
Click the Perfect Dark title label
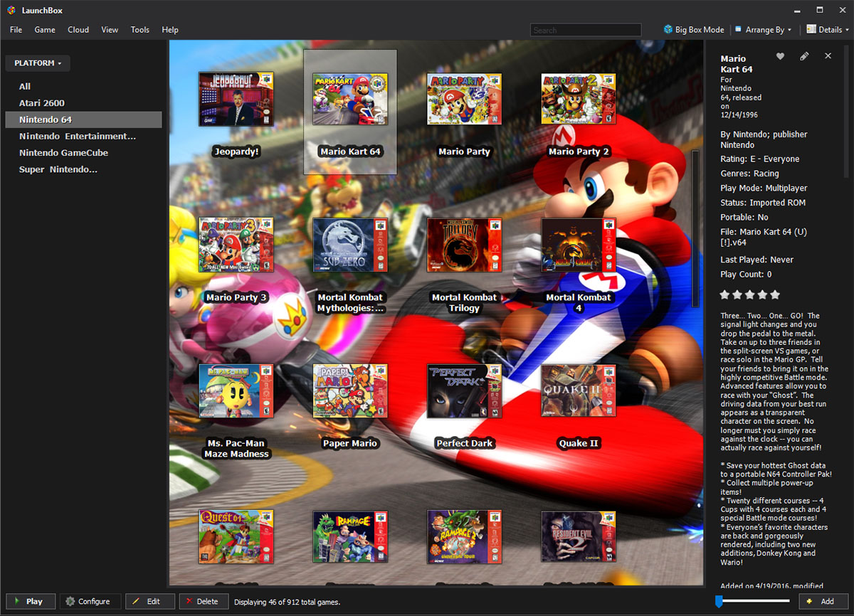click(x=464, y=443)
